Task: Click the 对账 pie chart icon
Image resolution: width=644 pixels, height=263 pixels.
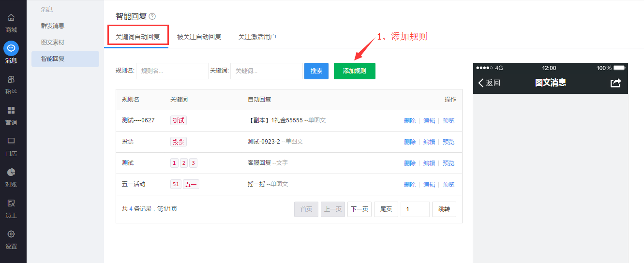Action: [x=11, y=172]
